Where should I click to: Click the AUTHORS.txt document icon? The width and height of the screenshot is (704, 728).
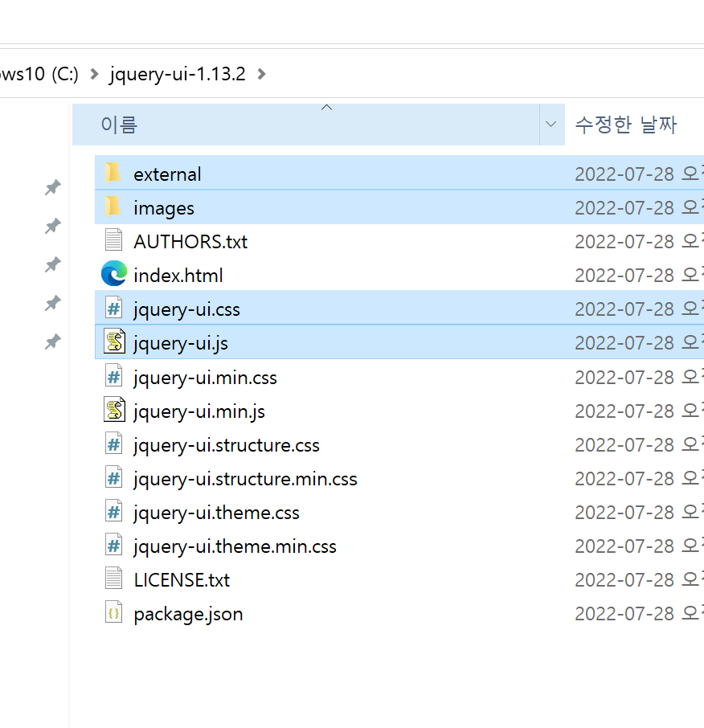[114, 240]
